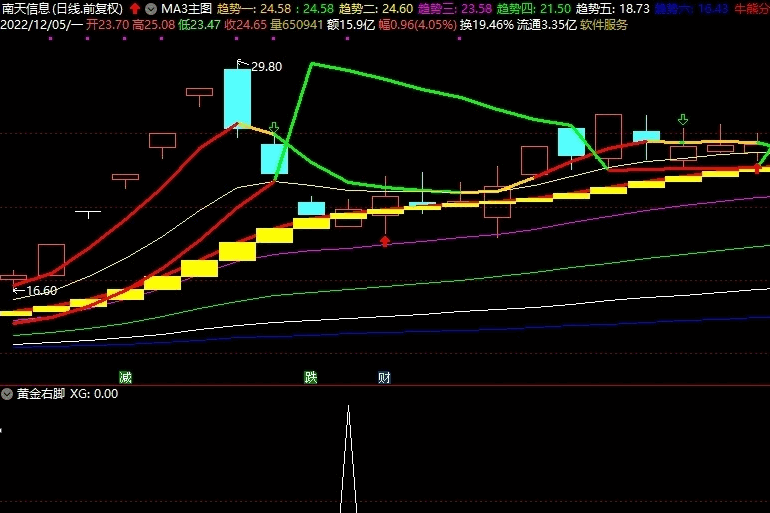Viewport: 770px width, 513px height.
Task: Click the white XG signal spike in 黄金右脚 panel
Action: (x=349, y=459)
